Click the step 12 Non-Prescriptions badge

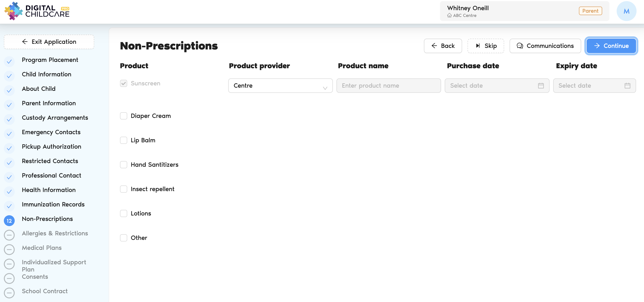click(x=9, y=221)
